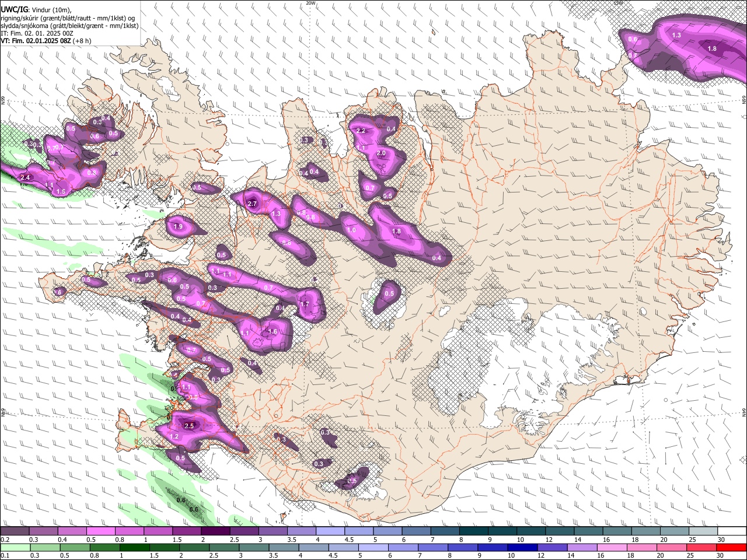Click the 'UWC/IG: Vindur (10m)' title text
Image resolution: width=747 pixels, height=560 pixels.
tap(36, 9)
